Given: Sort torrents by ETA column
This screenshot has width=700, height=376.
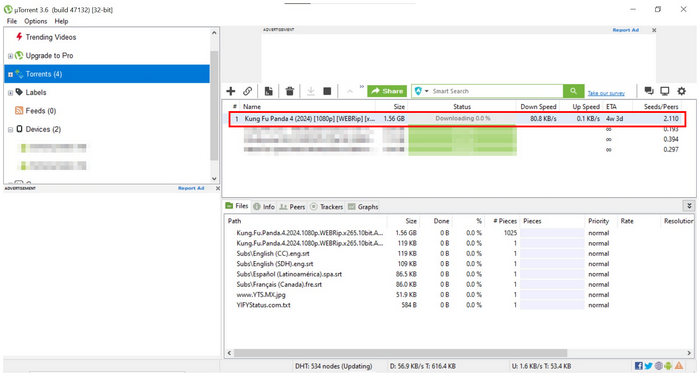Looking at the screenshot, I should [x=611, y=107].
